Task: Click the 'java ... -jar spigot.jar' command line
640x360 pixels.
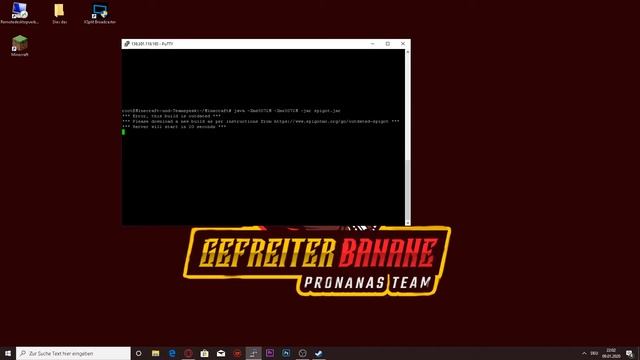Action: click(231, 111)
